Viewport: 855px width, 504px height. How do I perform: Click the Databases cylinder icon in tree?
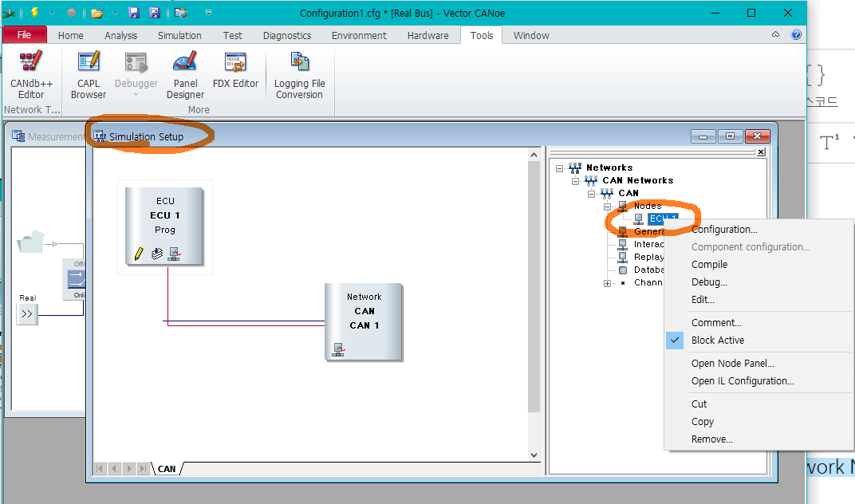coord(623,270)
